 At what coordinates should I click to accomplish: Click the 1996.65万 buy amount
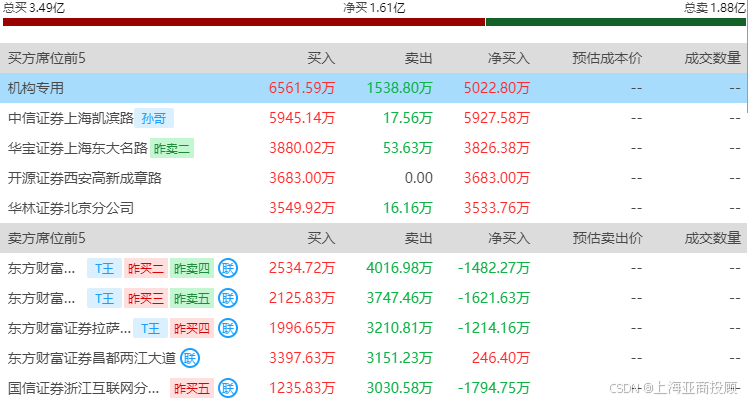pos(302,329)
